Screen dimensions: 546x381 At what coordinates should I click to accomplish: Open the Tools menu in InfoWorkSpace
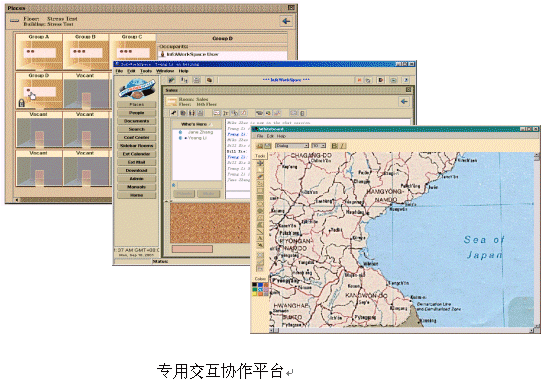[x=146, y=71]
